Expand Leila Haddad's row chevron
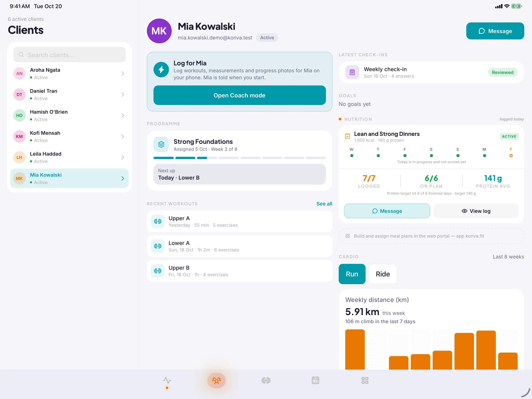532x399 pixels. [123, 157]
